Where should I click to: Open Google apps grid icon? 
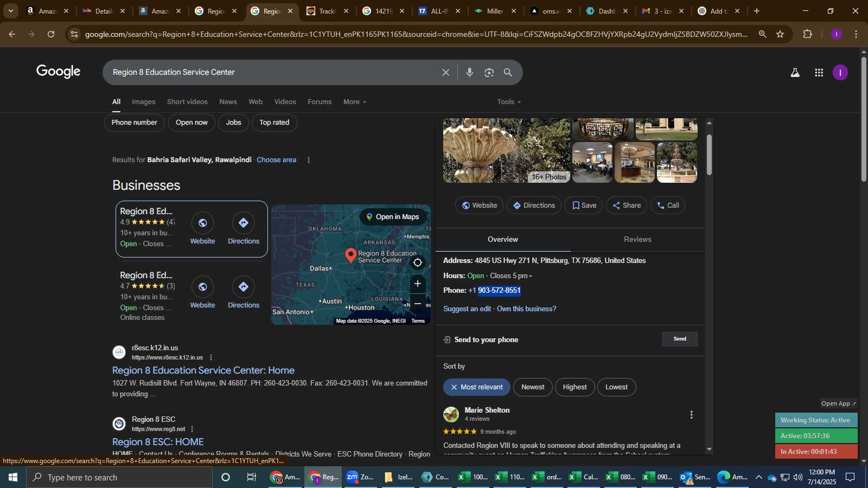point(819,73)
